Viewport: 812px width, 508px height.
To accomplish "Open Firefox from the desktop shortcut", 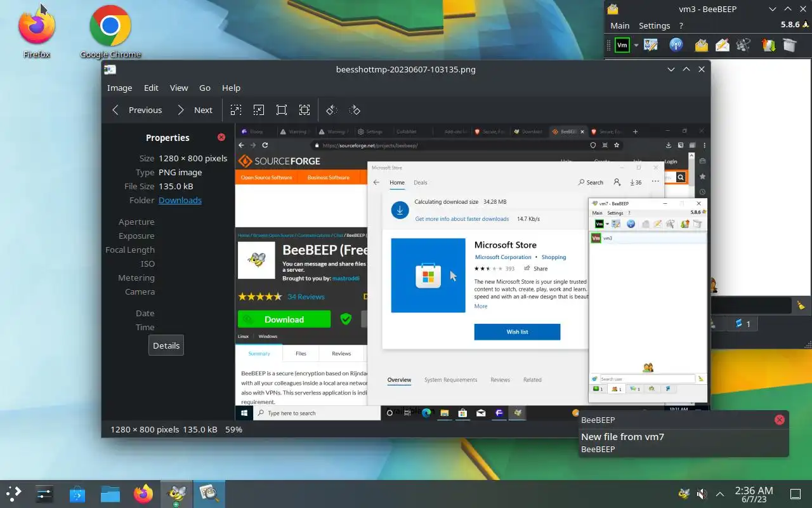I will [36, 30].
